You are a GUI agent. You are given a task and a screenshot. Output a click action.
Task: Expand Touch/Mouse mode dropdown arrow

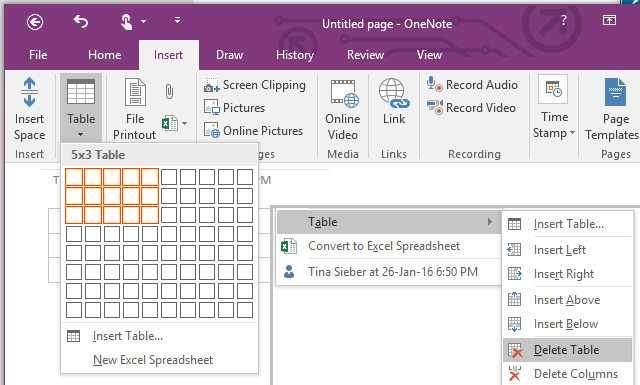point(143,21)
